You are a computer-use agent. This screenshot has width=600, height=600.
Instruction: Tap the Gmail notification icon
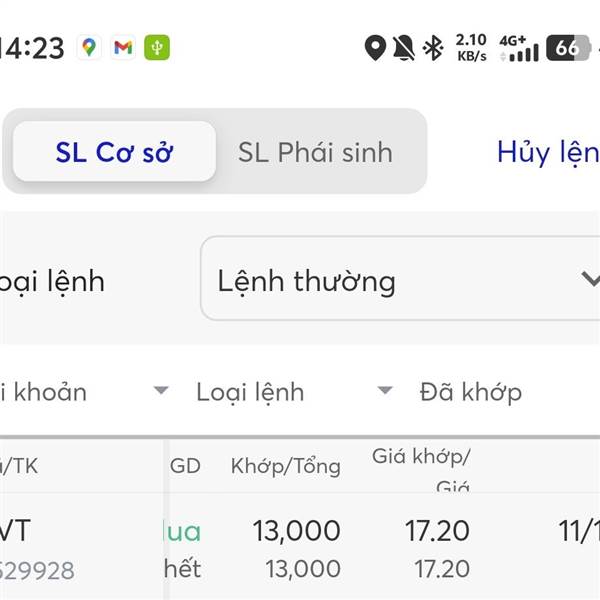(x=123, y=47)
